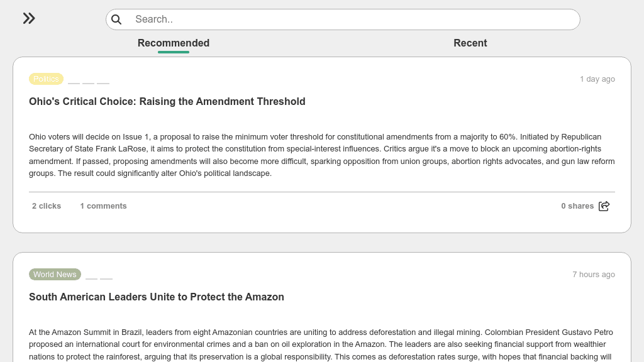Focus the Search input field
644x362 pixels.
(x=352, y=19)
